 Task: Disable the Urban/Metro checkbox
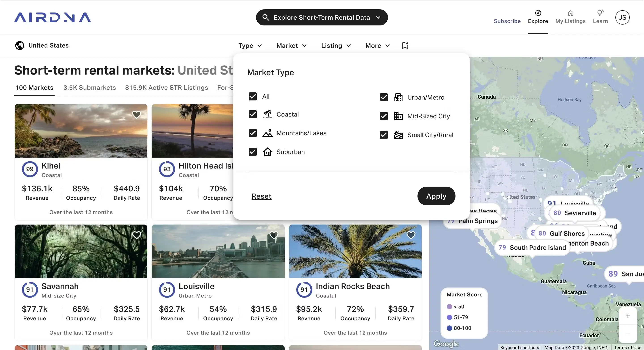(x=383, y=97)
